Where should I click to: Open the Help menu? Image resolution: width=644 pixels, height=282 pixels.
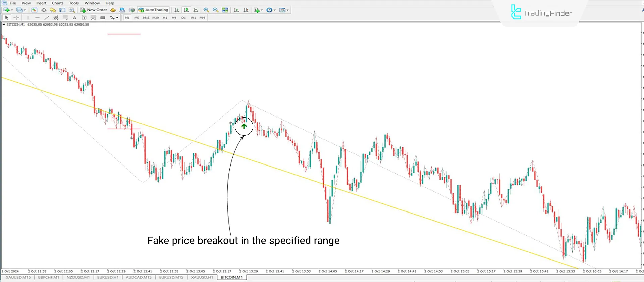coord(110,3)
